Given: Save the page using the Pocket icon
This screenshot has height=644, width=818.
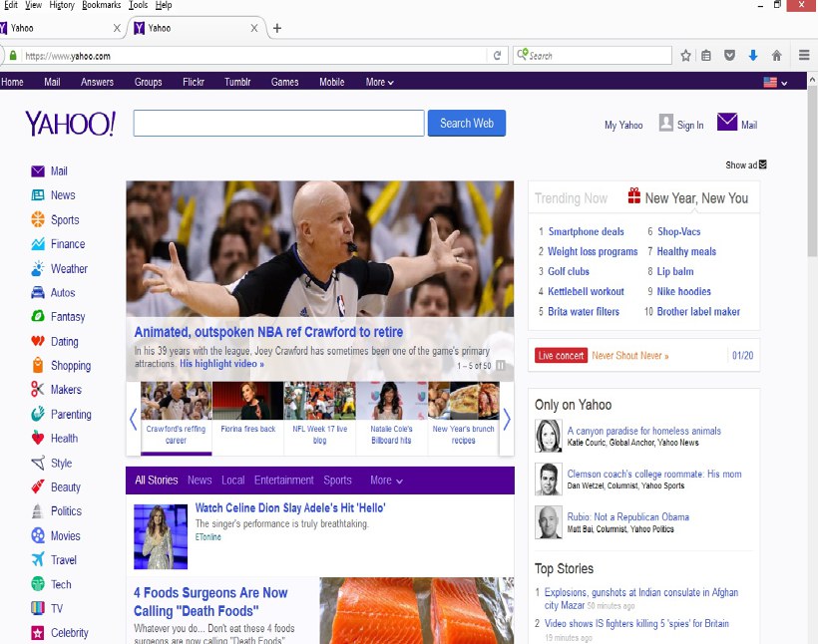Looking at the screenshot, I should [x=730, y=56].
